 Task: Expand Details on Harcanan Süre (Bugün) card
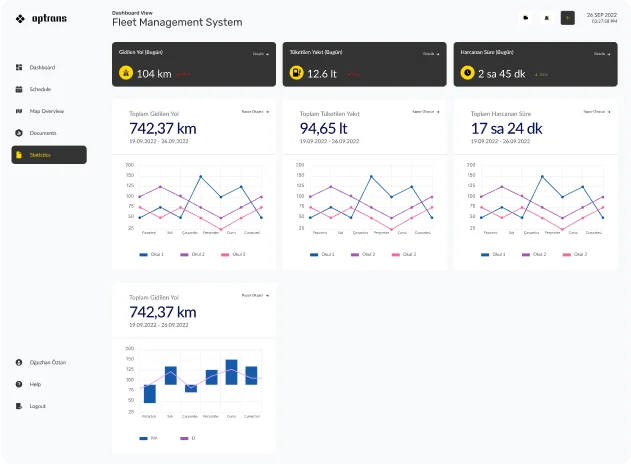[602, 54]
